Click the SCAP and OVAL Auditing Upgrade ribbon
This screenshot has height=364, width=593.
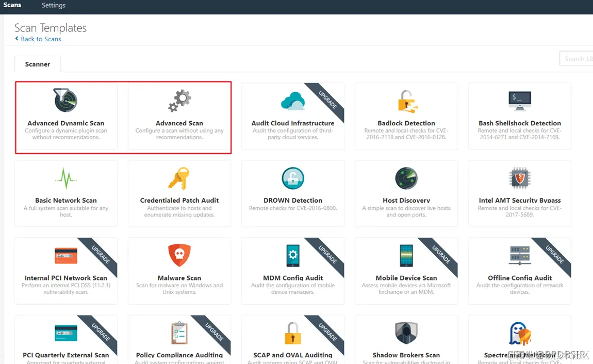327,332
